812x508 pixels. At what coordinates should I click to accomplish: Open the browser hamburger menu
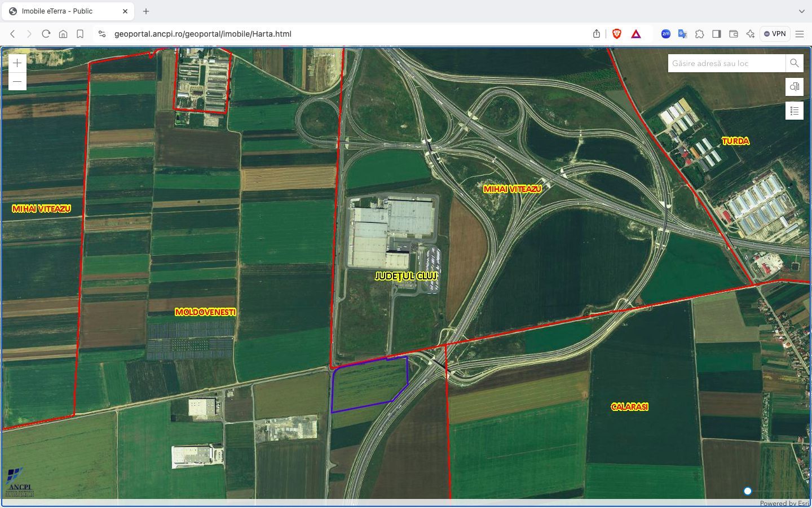coord(800,34)
